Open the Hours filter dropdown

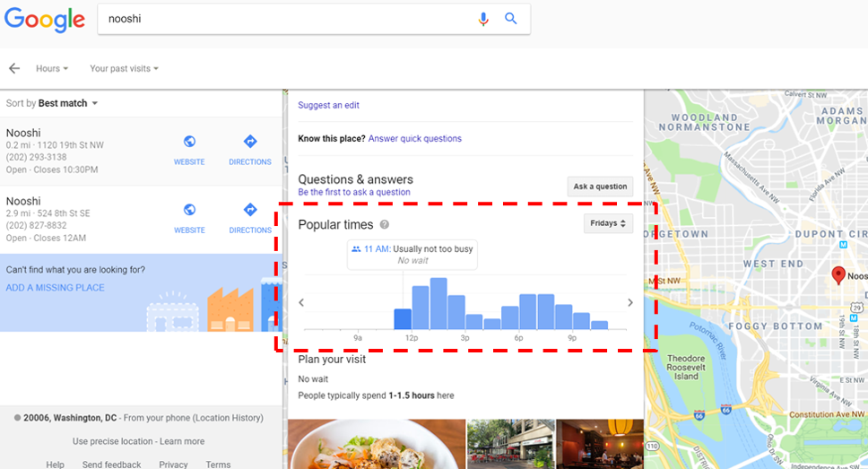point(52,69)
